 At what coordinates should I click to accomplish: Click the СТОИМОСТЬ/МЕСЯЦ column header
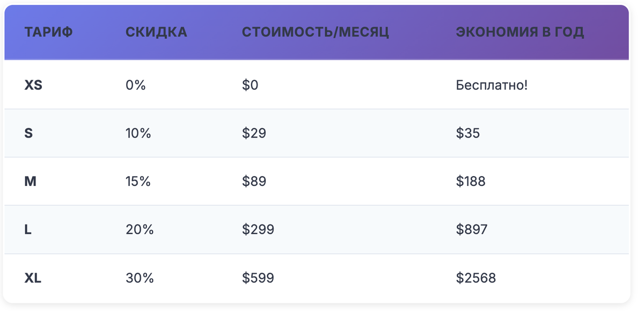point(316,32)
